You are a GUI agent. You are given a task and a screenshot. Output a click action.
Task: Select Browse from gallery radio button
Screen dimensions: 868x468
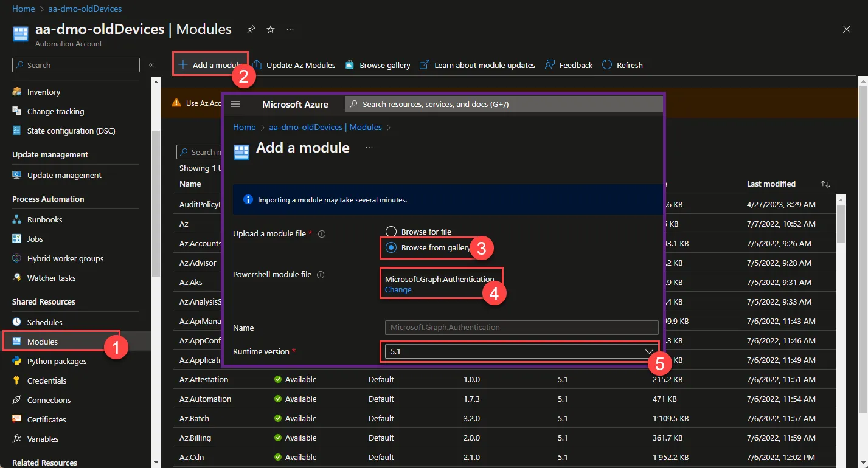392,247
